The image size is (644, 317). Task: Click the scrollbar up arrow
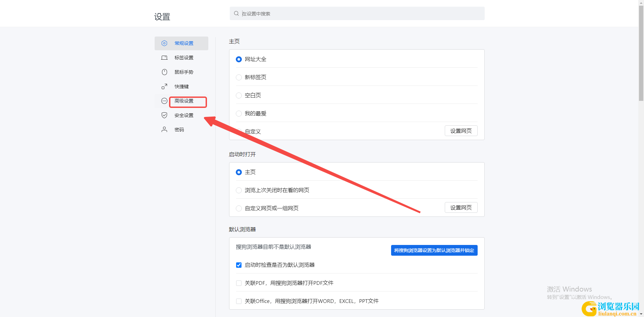641,2
